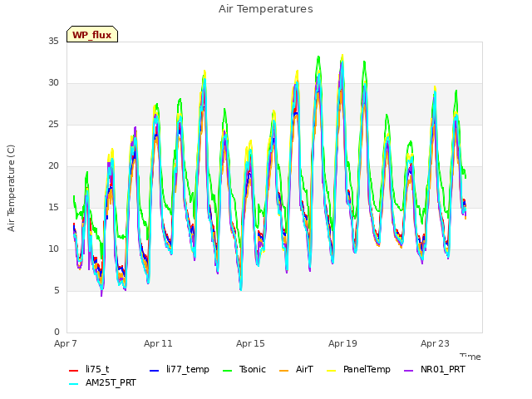Click the 30 y-axis tick label
The width and height of the screenshot is (532, 399).
point(53,83)
